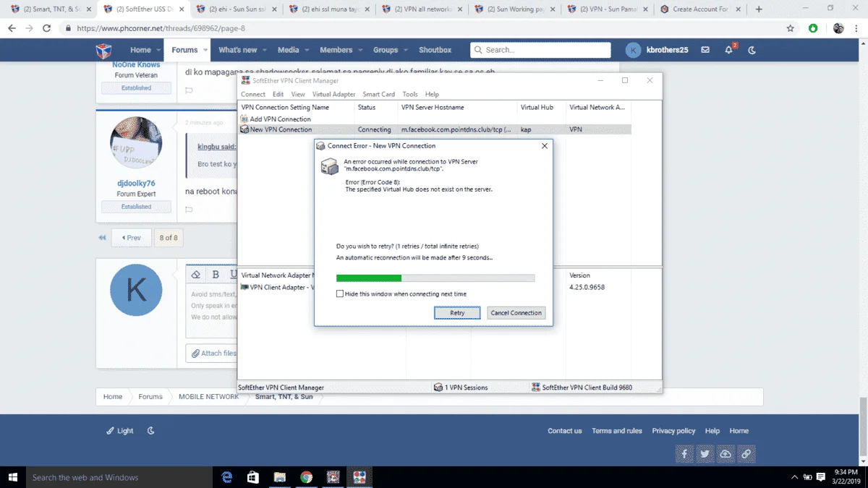The width and height of the screenshot is (868, 488).
Task: Open the kbrothers25 account menu
Action: [x=657, y=50]
